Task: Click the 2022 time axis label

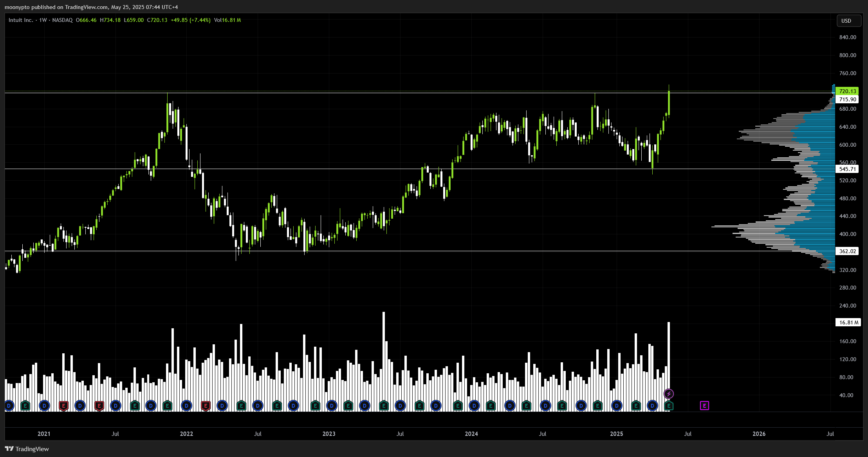Action: (186, 434)
